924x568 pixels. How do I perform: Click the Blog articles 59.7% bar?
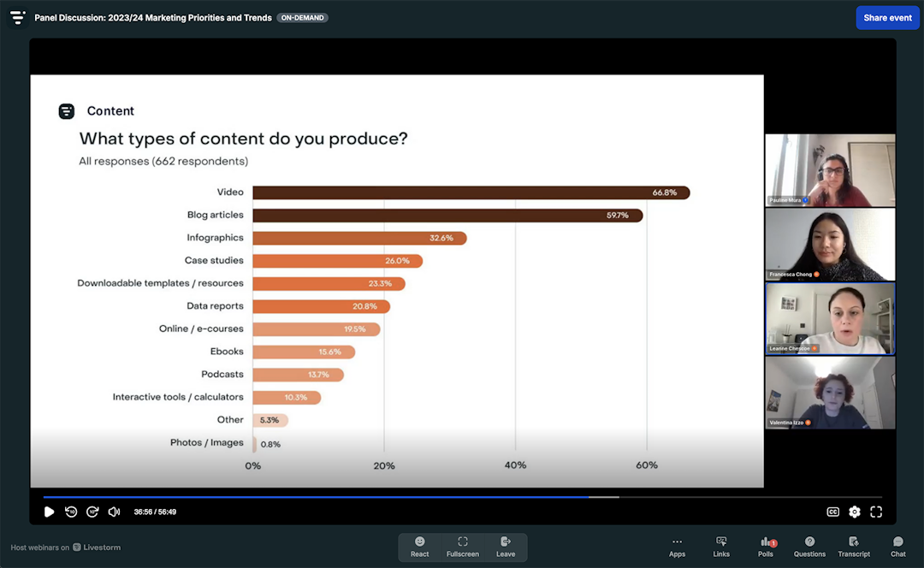447,216
